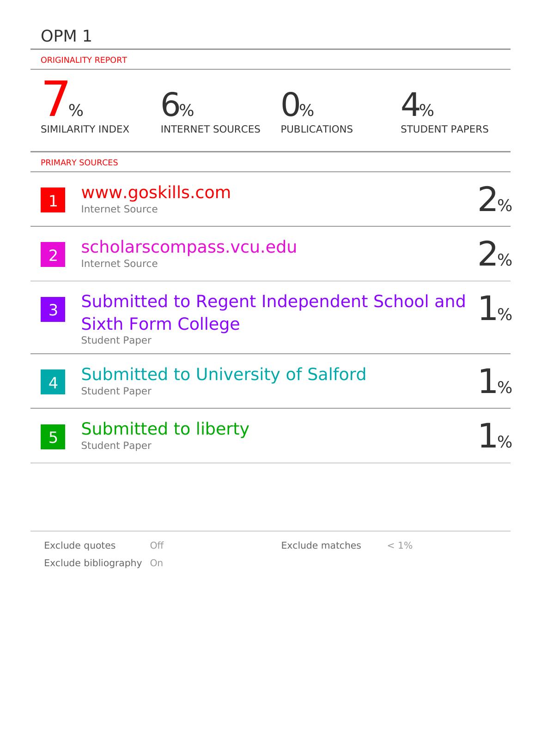Click the Exclude matches < 1% value
The width and height of the screenshot is (535, 756).
tap(400, 545)
